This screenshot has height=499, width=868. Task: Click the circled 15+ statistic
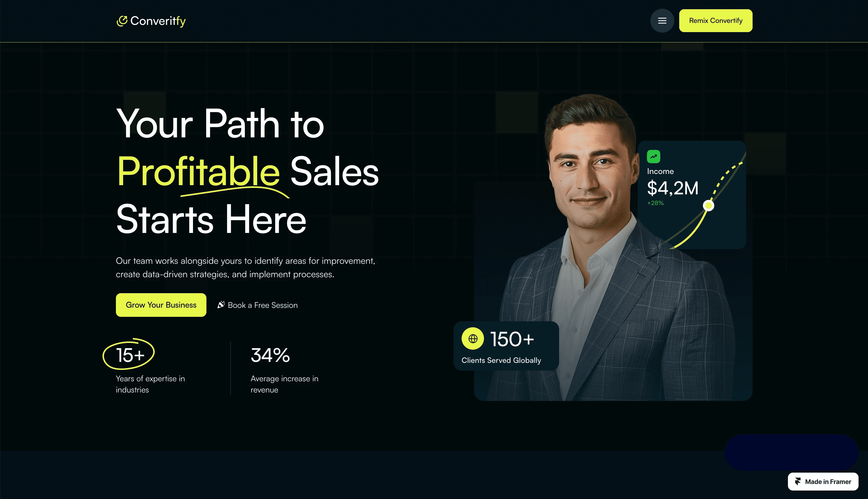129,354
